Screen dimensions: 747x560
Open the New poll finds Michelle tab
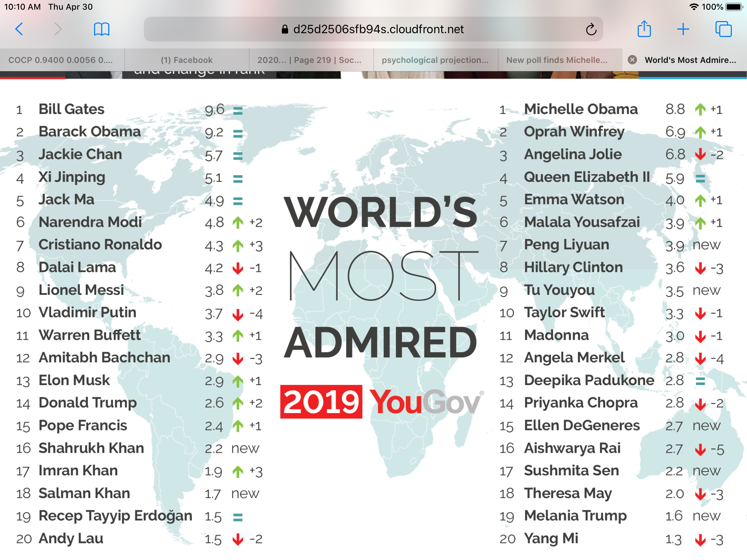(x=557, y=60)
